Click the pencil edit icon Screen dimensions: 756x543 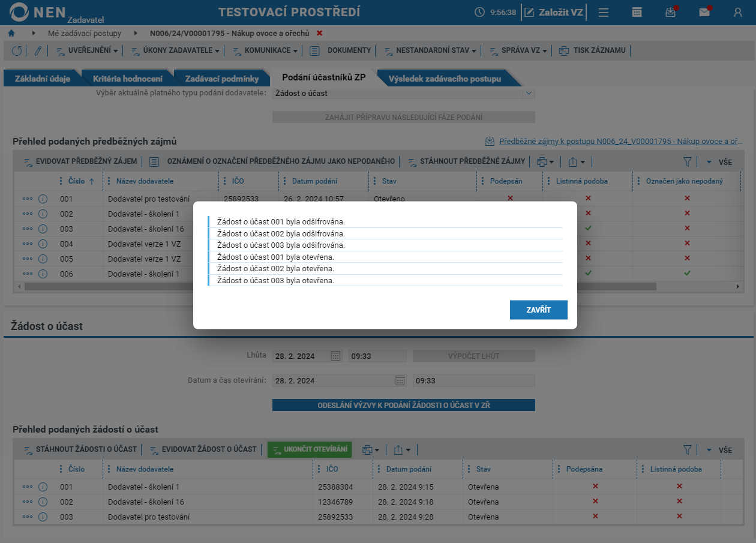pyautogui.click(x=37, y=51)
